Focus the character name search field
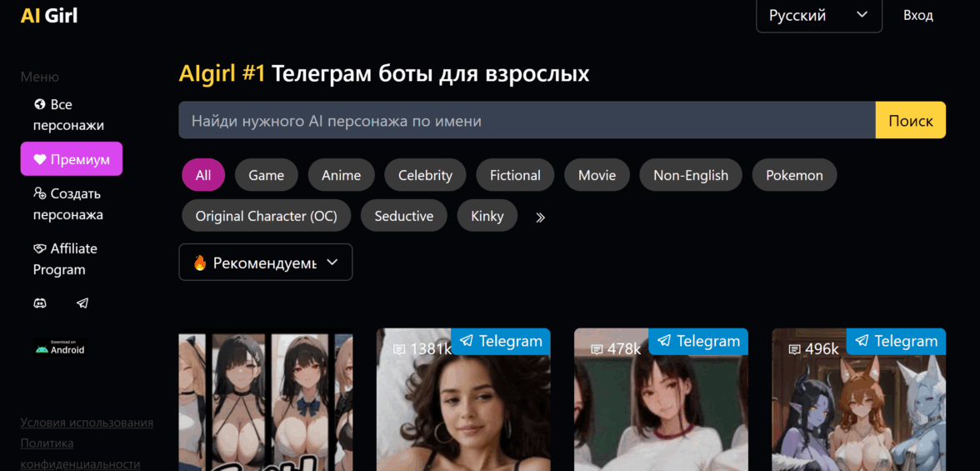This screenshot has width=980, height=471. pos(527,120)
